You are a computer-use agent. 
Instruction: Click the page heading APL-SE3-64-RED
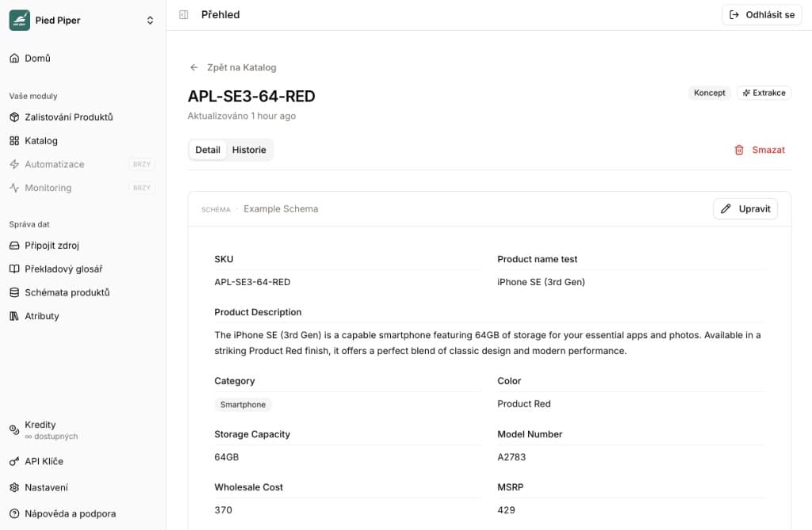251,97
